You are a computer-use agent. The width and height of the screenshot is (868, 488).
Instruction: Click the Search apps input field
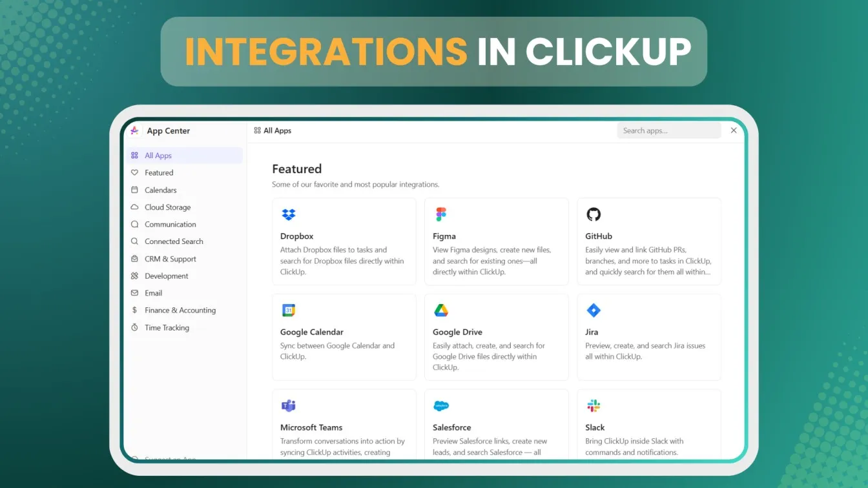[x=669, y=130]
